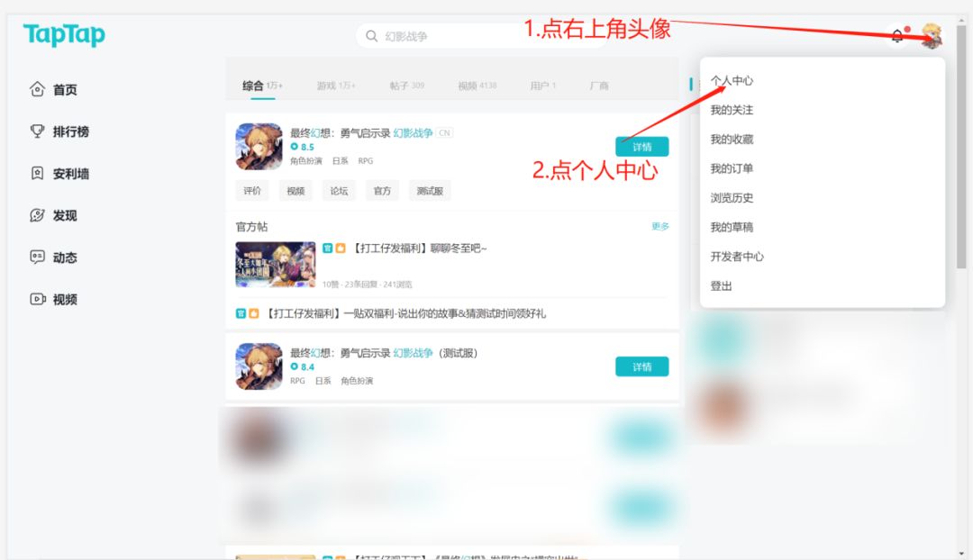973x560 pixels.
Task: Click the search magnifier icon
Action: pos(371,36)
